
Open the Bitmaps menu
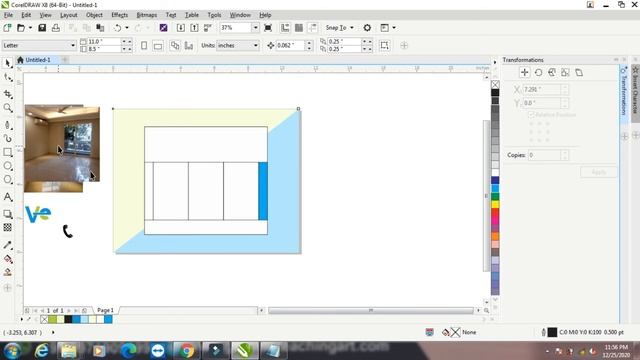tap(147, 15)
